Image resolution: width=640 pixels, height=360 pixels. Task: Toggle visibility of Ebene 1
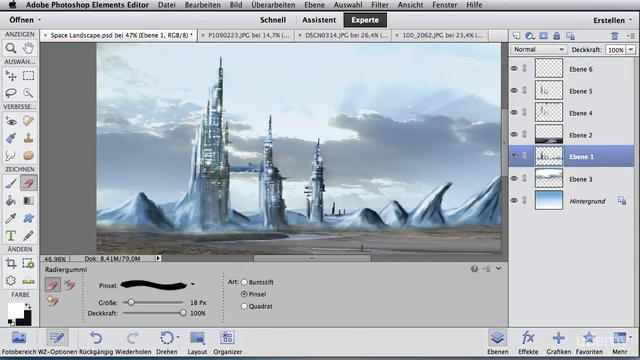tap(514, 156)
